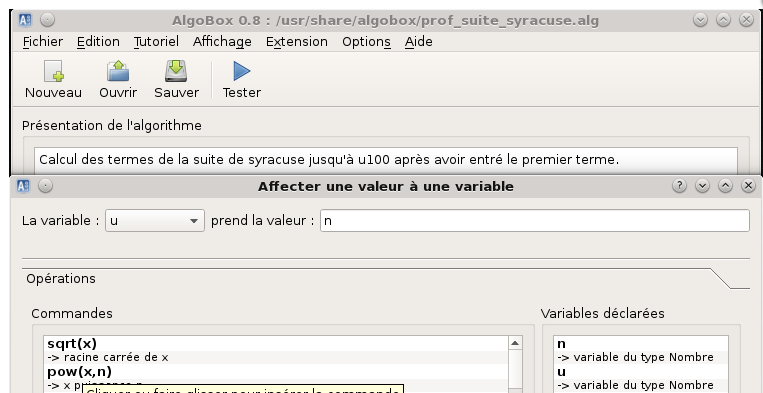Screen dimensions: 763x393
Task: Click the round pin button in the Affecter dialog title bar
Action: click(x=45, y=186)
